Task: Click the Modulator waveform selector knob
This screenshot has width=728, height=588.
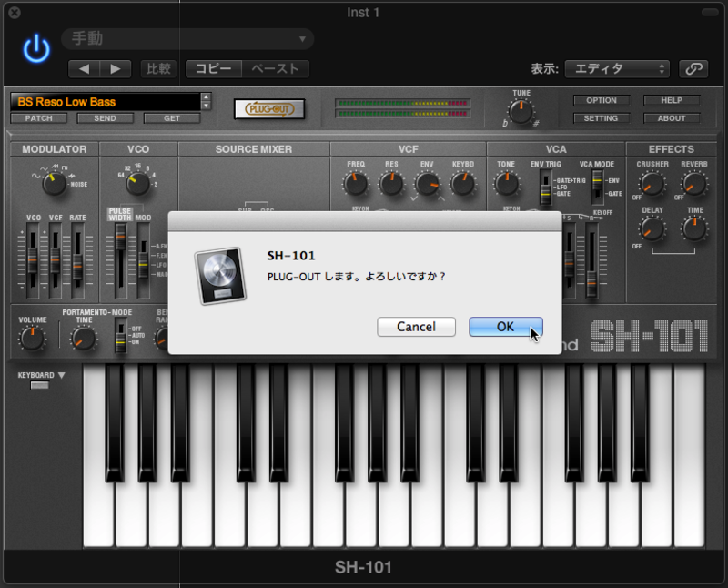Action: [55, 184]
